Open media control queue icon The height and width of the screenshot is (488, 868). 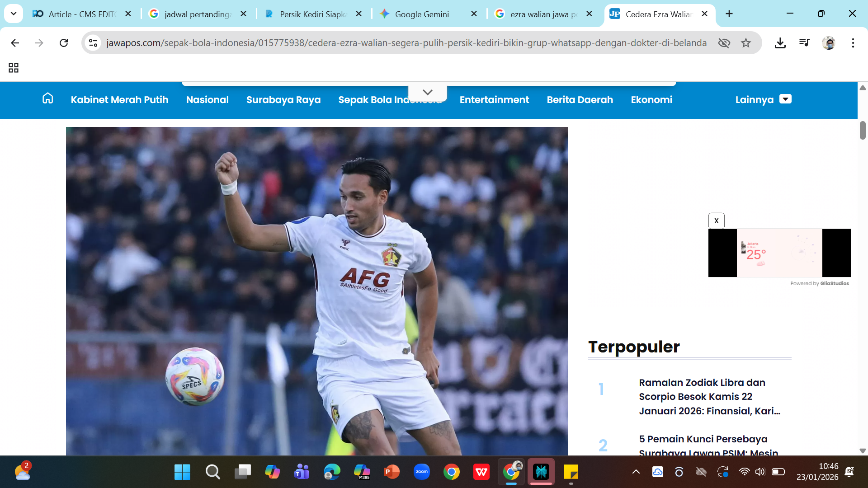[804, 43]
